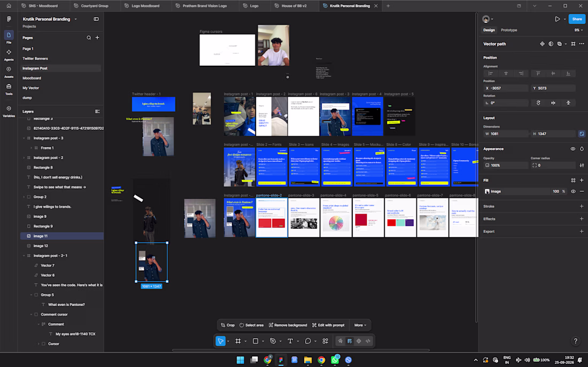Select the Rectangle shape tool
This screenshot has height=367, width=588.
(x=256, y=341)
